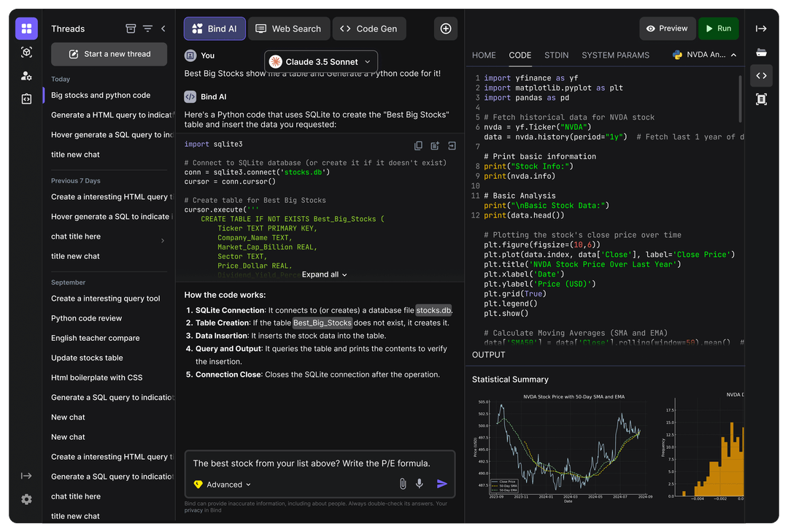Image resolution: width=788 pixels, height=532 pixels.
Task: Expand the chevron beside chat title here
Action: [x=163, y=241]
